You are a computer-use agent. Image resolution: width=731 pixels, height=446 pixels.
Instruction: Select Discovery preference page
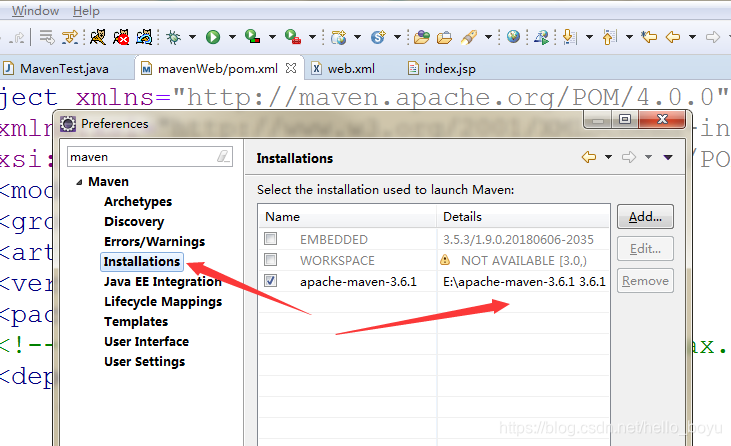pos(134,221)
